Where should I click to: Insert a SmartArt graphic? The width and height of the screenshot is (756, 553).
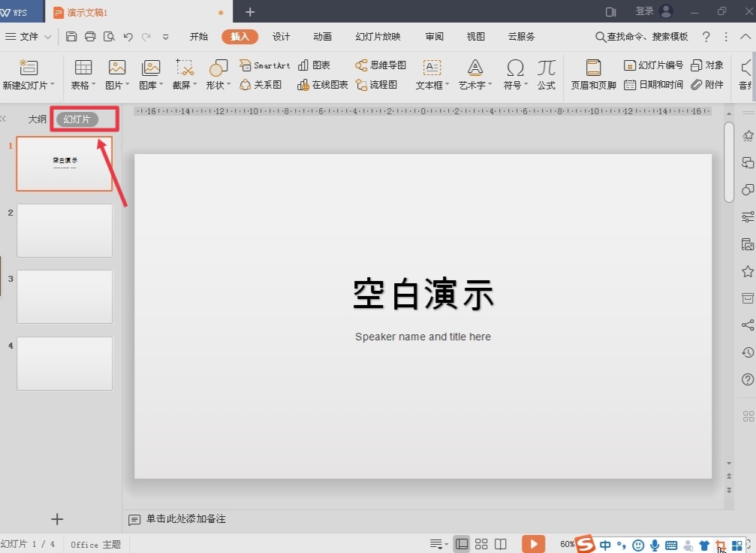point(264,65)
